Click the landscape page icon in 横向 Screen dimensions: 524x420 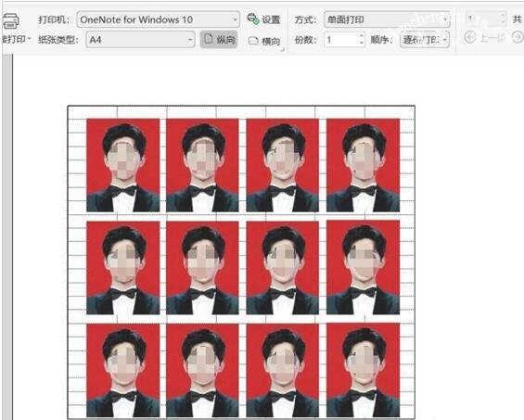253,41
